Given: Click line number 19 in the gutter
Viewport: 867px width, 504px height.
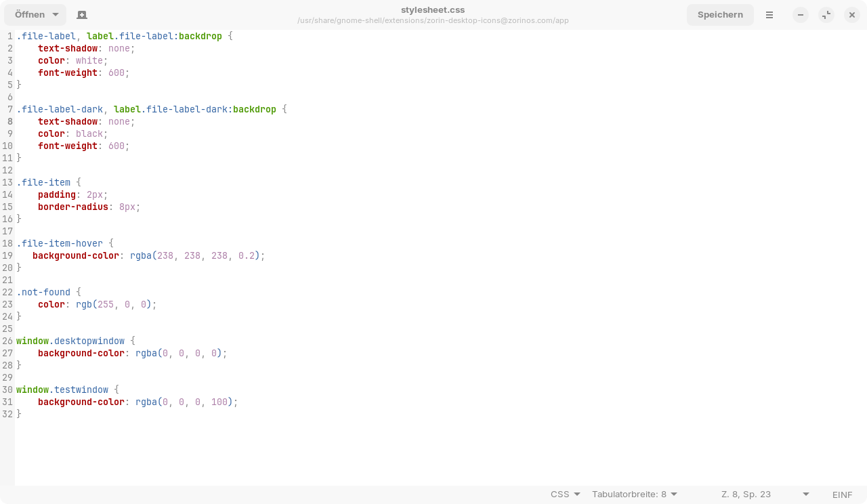Looking at the screenshot, I should tap(7, 256).
